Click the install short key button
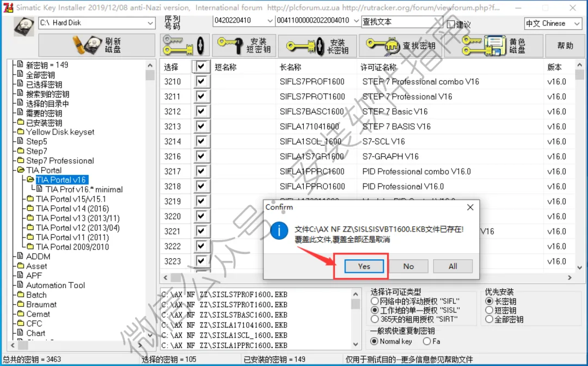 (x=244, y=45)
